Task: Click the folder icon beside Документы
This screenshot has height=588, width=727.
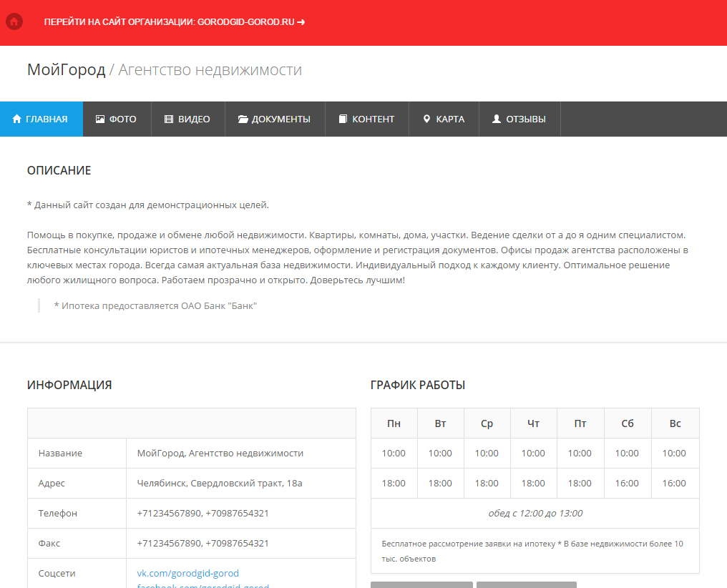Action: coord(243,119)
